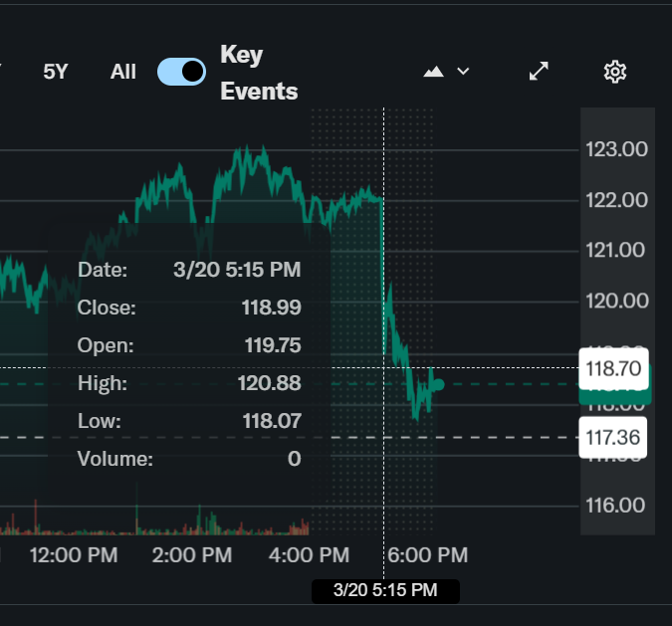Click the 12:00 PM time axis label
This screenshot has width=672, height=626.
[74, 554]
